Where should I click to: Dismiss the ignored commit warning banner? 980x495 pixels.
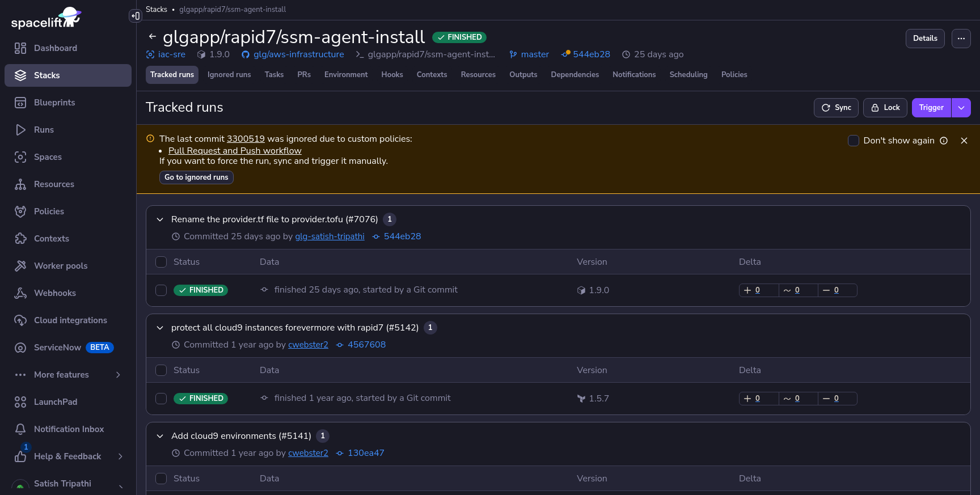pos(964,141)
